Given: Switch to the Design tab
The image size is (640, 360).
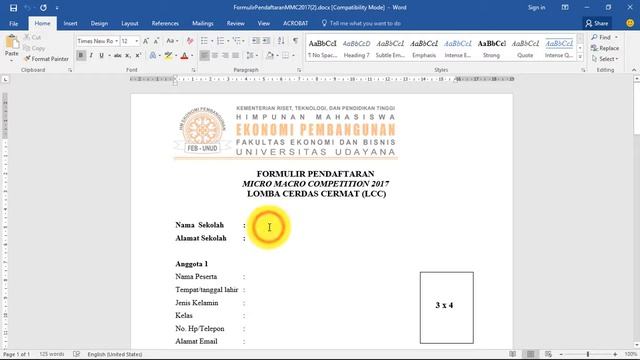Looking at the screenshot, I should (x=99, y=23).
